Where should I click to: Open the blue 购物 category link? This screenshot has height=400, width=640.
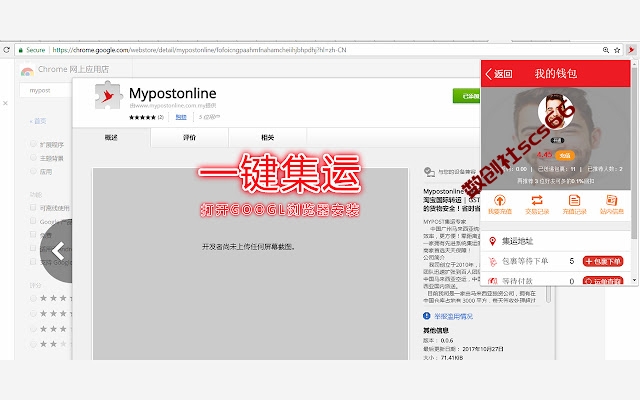tap(181, 117)
